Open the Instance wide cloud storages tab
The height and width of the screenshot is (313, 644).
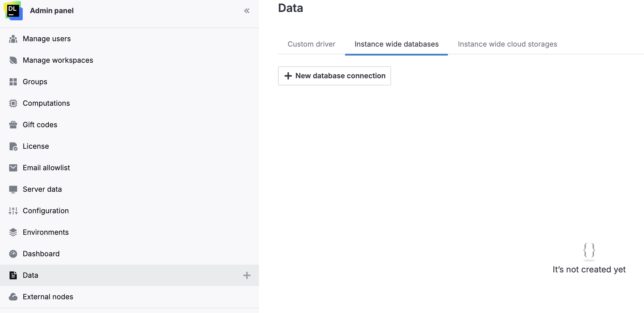tap(507, 44)
